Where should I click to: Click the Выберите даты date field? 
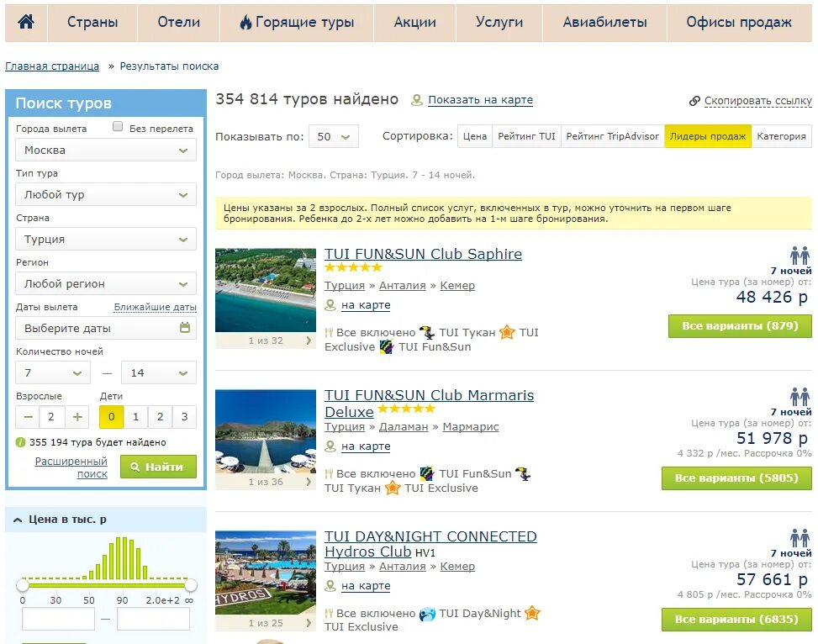point(106,328)
